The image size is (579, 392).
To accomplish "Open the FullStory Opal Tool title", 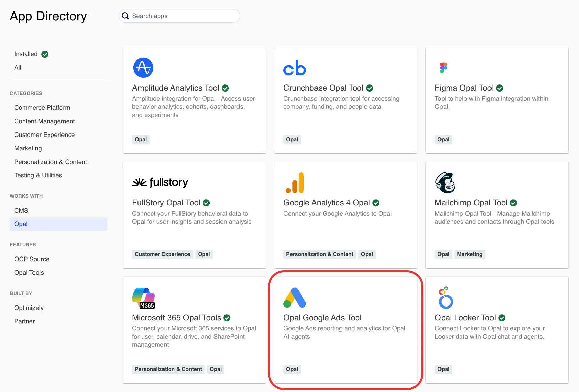I will coord(166,203).
